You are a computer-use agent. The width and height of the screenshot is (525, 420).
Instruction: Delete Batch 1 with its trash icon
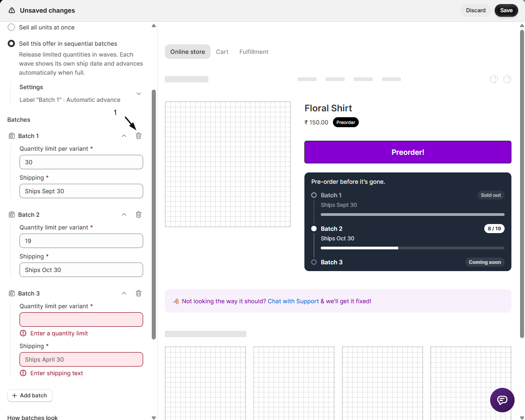(x=139, y=136)
